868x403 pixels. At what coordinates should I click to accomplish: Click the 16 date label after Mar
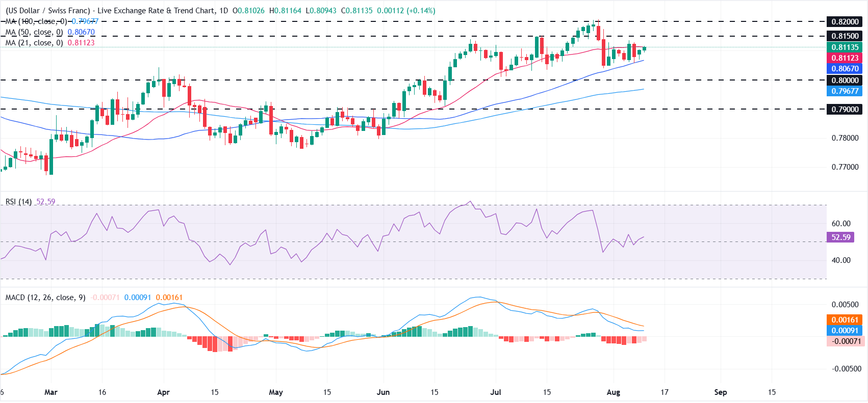(102, 392)
